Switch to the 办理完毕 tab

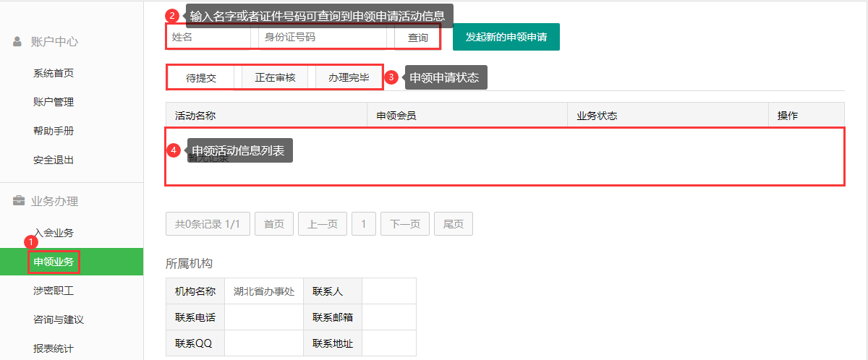tap(349, 77)
